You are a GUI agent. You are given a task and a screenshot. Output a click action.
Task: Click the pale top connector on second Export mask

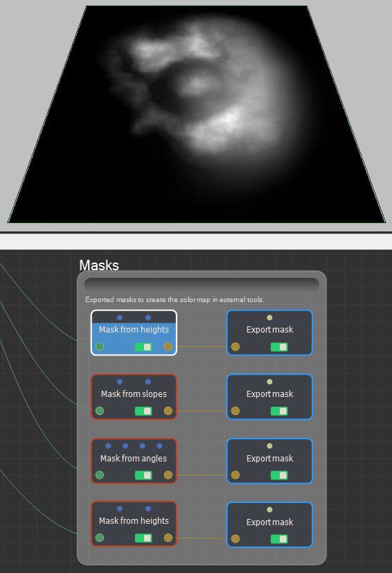click(x=269, y=382)
